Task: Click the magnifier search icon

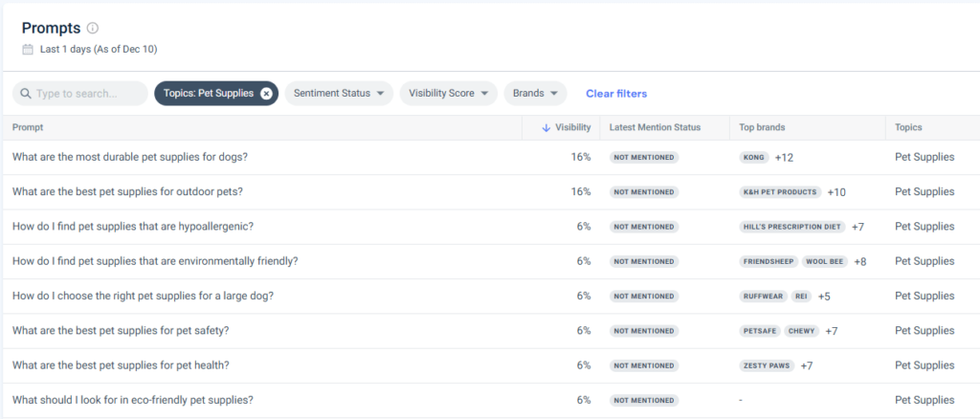Action: 26,94
